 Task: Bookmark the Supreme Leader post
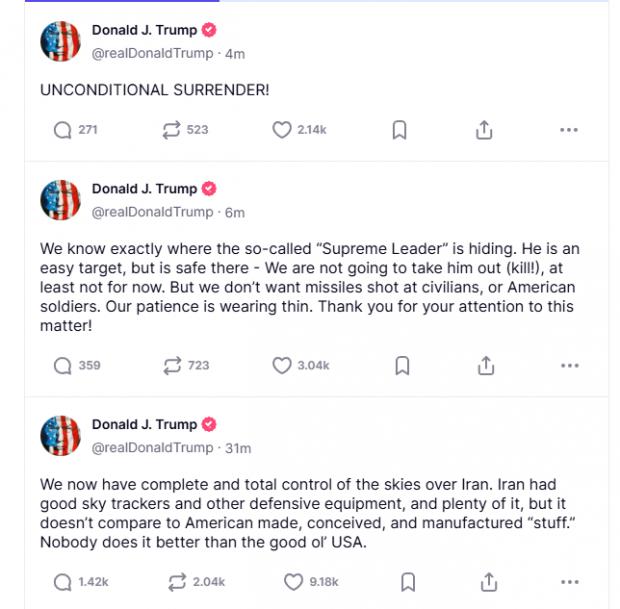401,366
